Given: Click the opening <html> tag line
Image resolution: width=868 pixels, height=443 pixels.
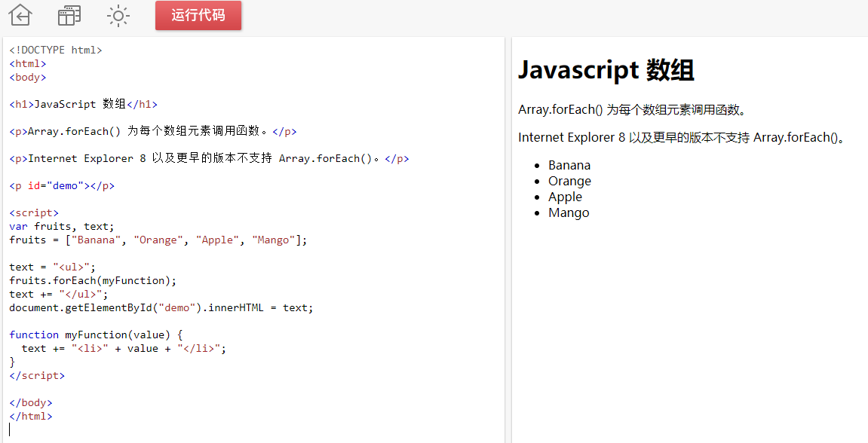Looking at the screenshot, I should click(x=28, y=63).
